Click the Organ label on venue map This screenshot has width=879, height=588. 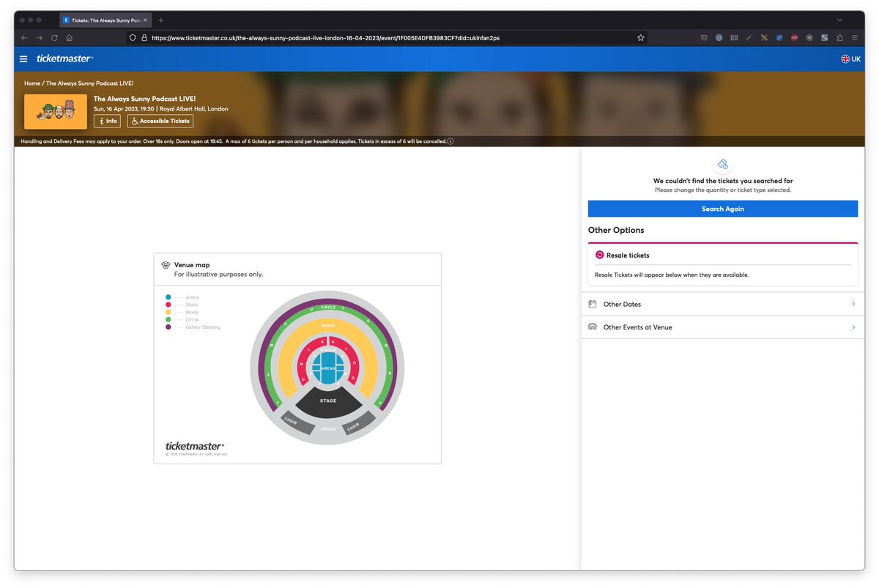click(328, 429)
